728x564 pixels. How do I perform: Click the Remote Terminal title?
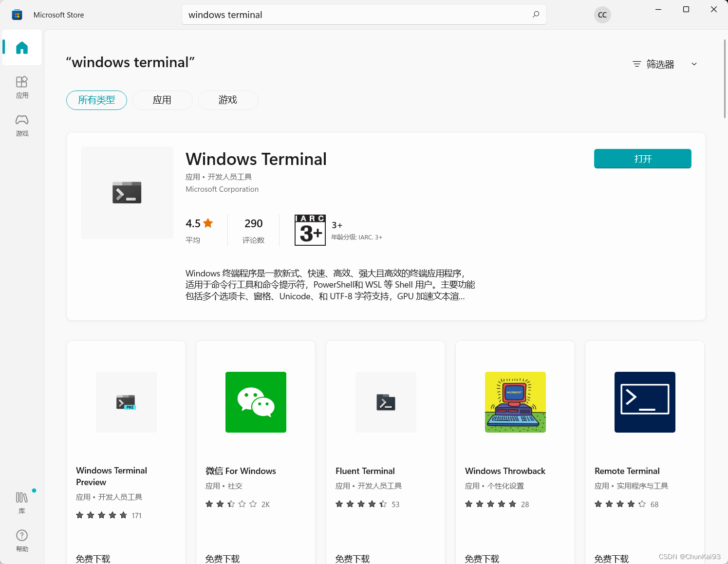point(627,471)
